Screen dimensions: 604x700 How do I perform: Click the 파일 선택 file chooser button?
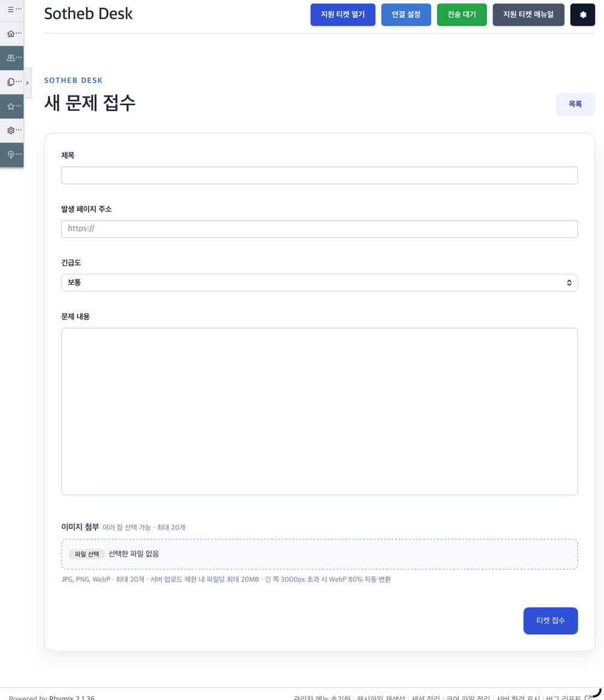pos(87,554)
